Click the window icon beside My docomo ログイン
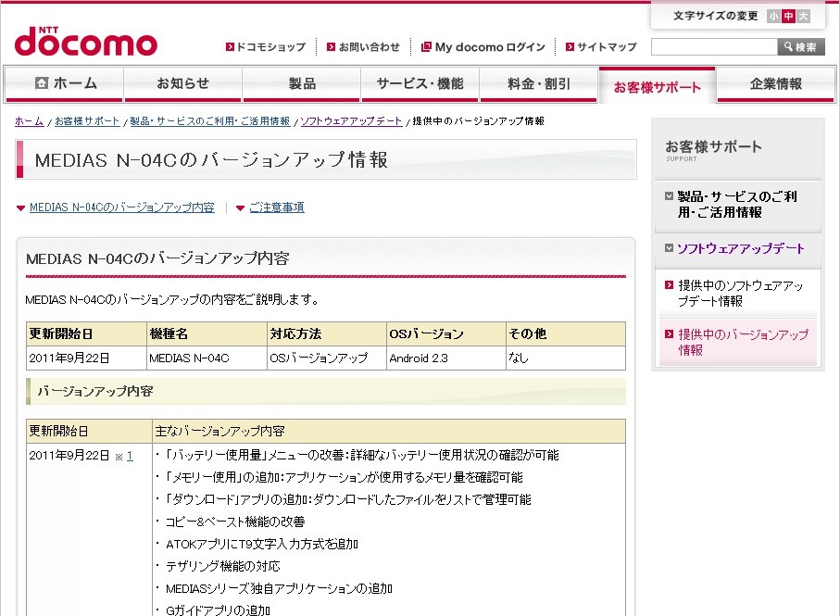Image resolution: width=840 pixels, height=616 pixels. (x=426, y=47)
